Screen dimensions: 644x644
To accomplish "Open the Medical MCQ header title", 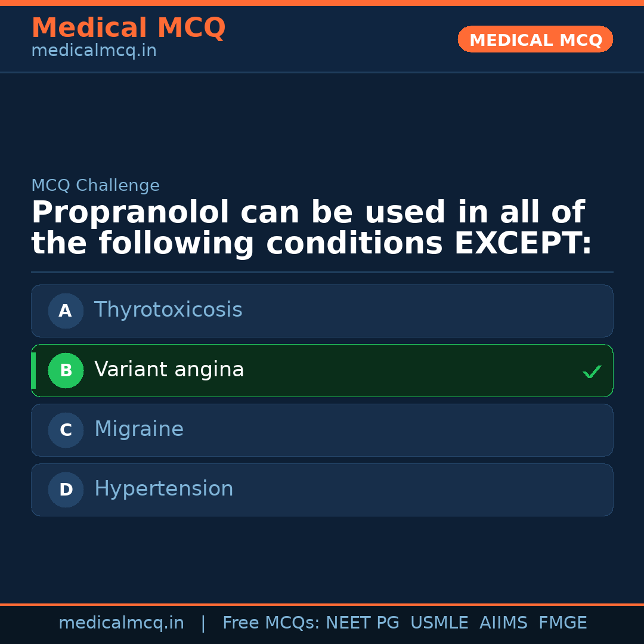I will (128, 28).
